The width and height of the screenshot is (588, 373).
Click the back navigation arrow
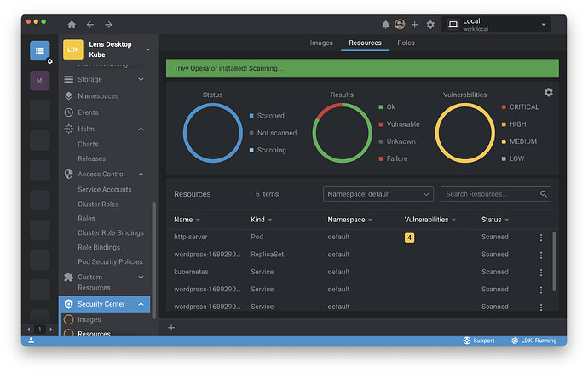click(90, 25)
